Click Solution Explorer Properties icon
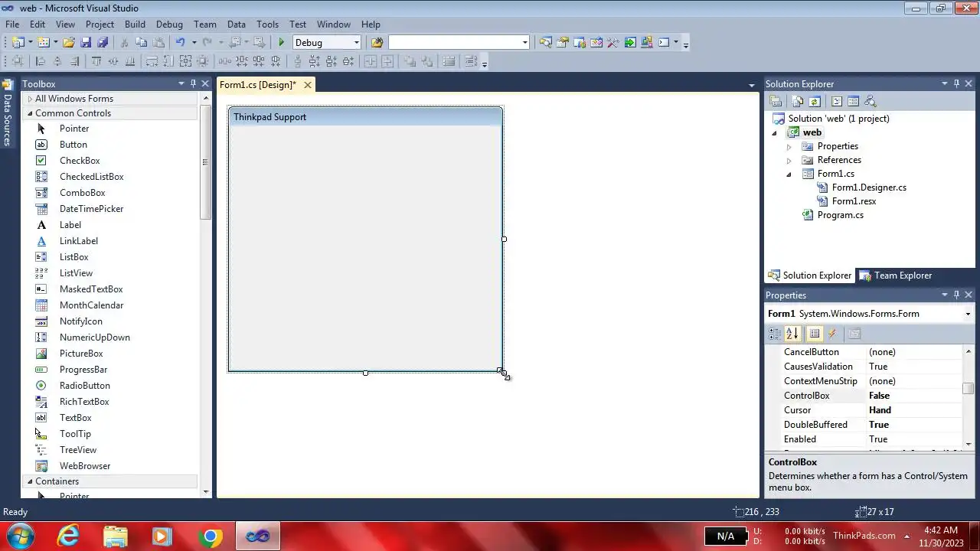 tap(776, 101)
